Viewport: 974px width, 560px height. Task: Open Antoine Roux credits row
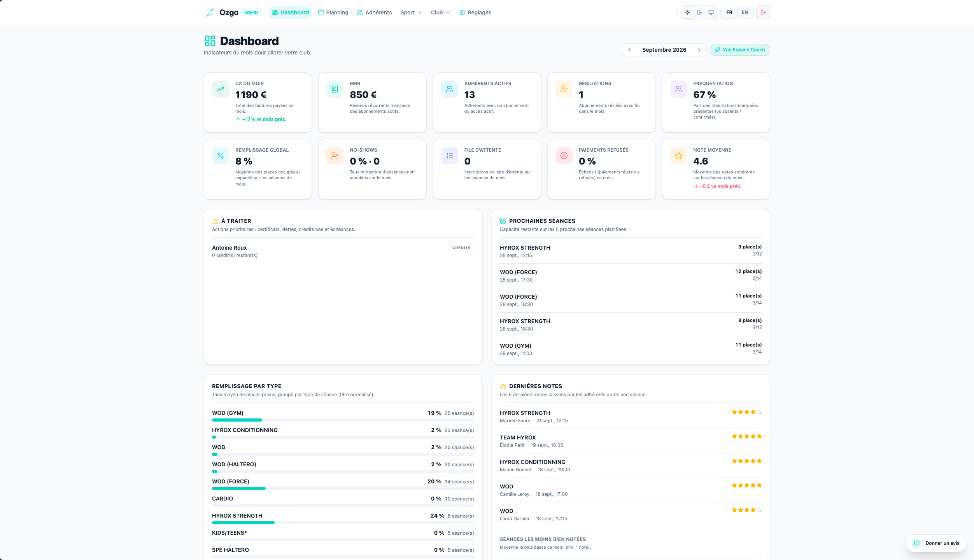(343, 251)
